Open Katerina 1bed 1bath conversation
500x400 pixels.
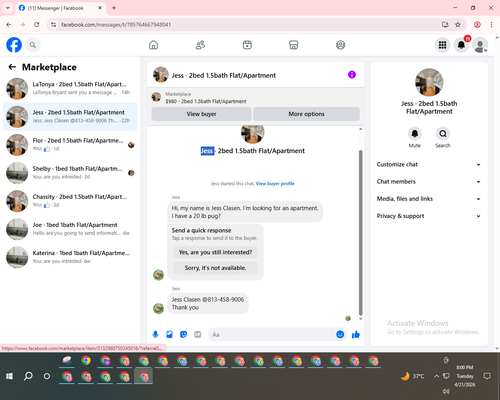70,257
